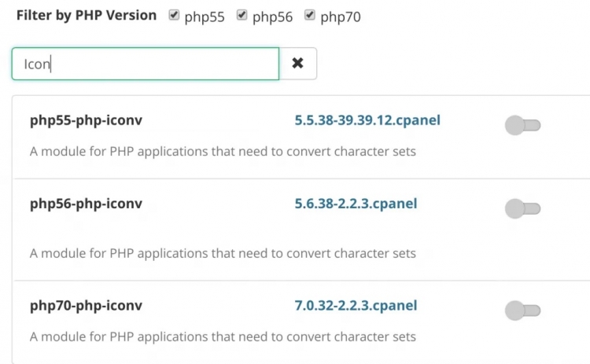
Task: Open version link 5.6.38-2.2.3.cpanel
Action: point(356,204)
